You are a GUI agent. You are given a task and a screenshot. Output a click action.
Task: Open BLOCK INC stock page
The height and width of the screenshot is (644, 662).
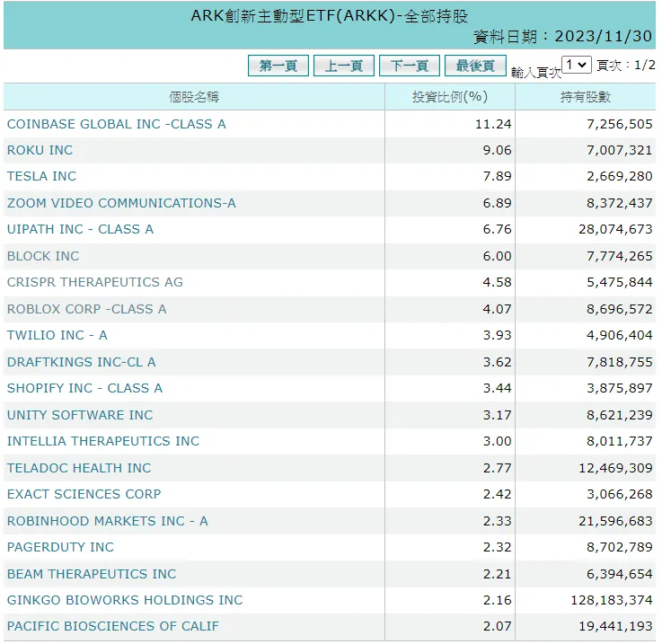pyautogui.click(x=43, y=256)
